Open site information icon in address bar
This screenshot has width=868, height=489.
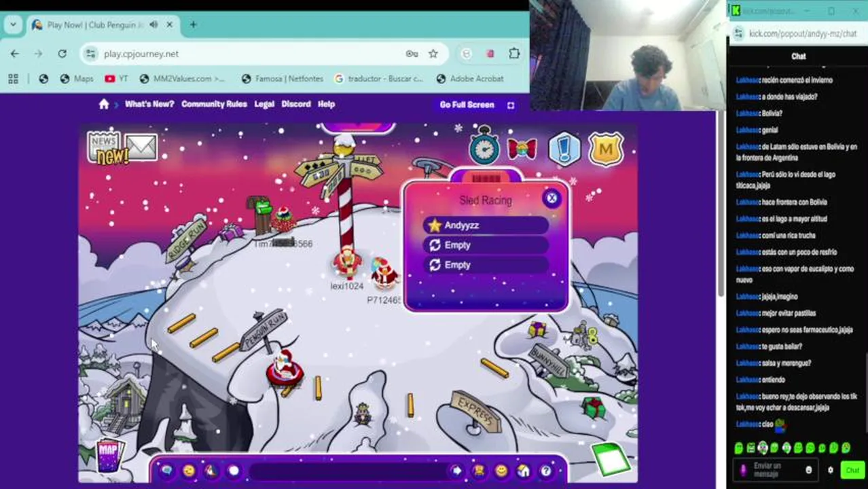[90, 54]
